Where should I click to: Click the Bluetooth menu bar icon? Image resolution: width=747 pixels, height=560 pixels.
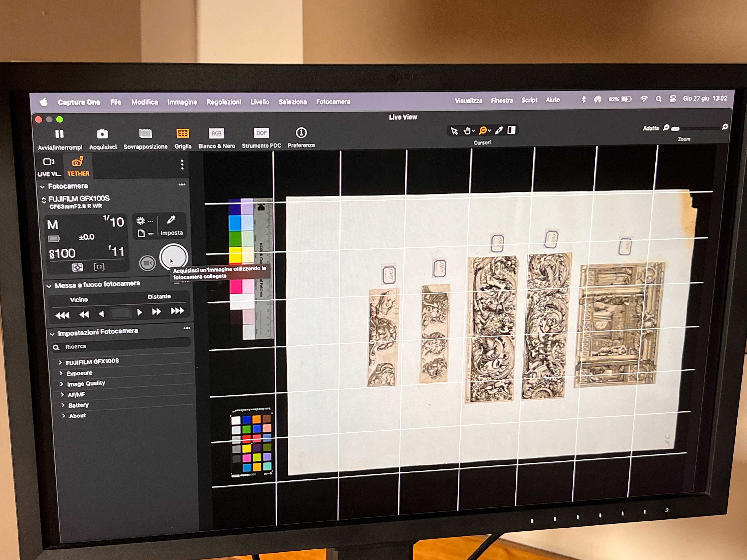coord(583,100)
